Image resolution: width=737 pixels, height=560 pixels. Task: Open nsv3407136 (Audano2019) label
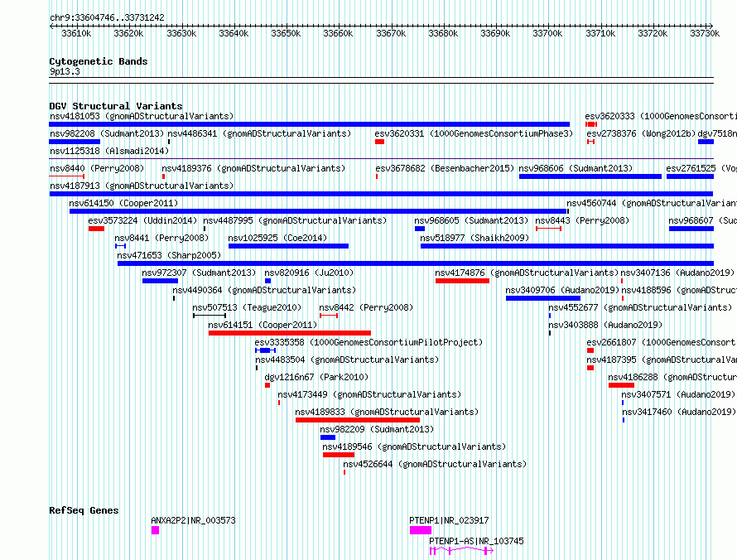tap(677, 273)
